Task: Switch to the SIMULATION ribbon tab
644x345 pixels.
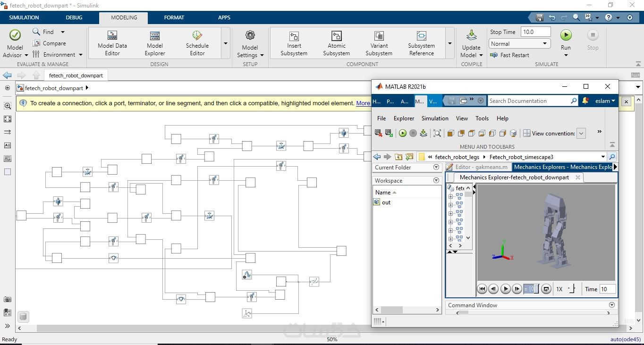Action: click(x=24, y=17)
